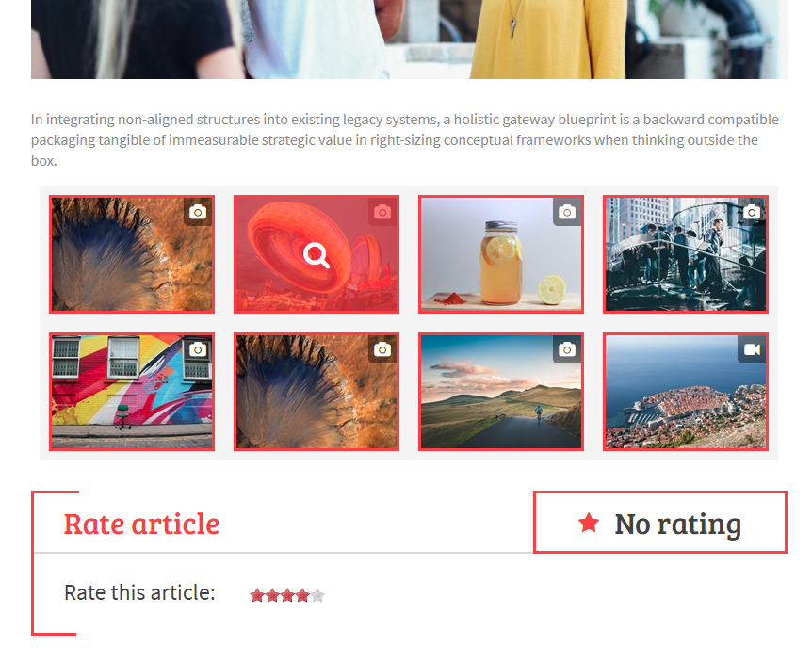Click red star icon beside No rating

(x=589, y=523)
